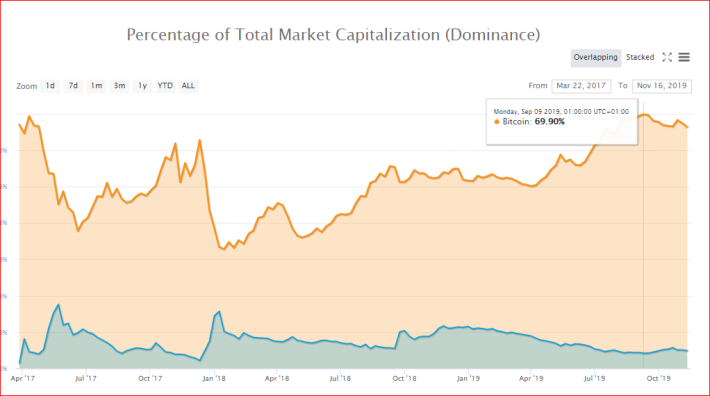Click the Zoom label text
710x396 pixels.
point(27,86)
